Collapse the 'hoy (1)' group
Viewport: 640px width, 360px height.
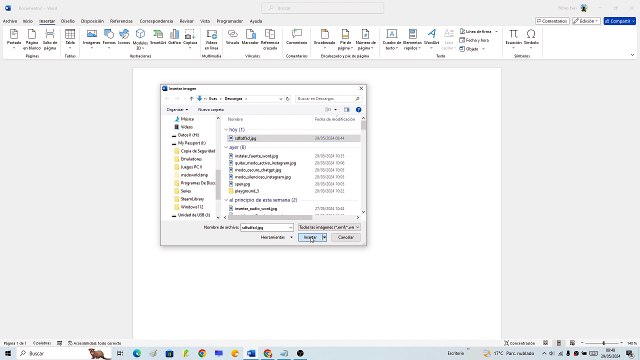click(226, 130)
